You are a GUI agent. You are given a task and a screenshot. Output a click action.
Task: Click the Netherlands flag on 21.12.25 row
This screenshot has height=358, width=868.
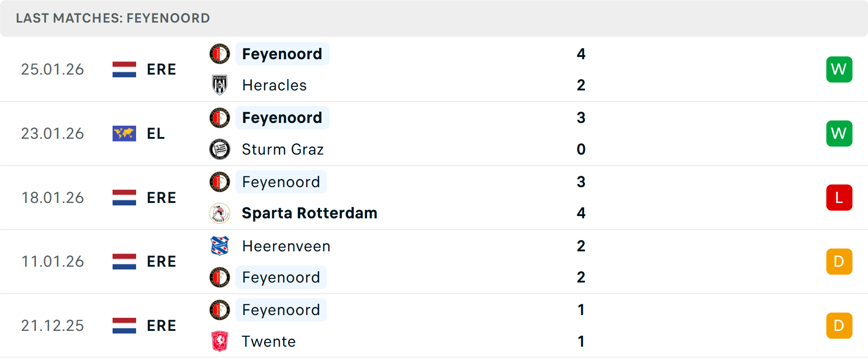click(x=124, y=325)
